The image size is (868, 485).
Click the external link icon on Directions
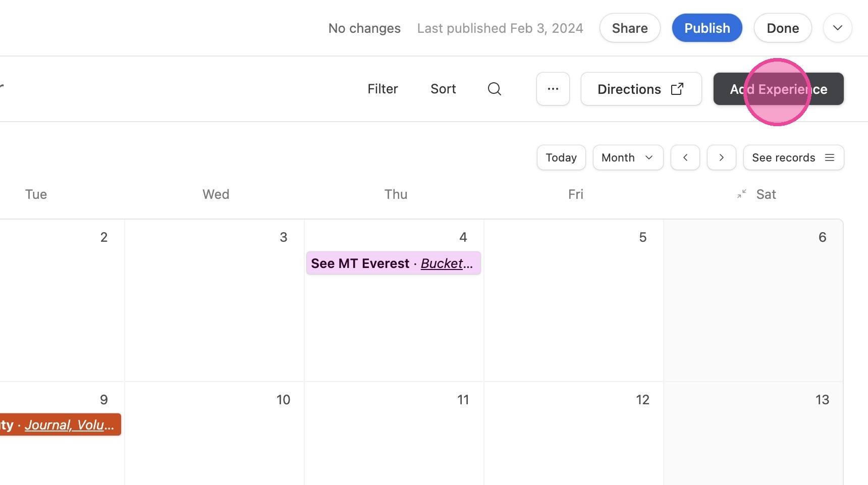point(677,89)
